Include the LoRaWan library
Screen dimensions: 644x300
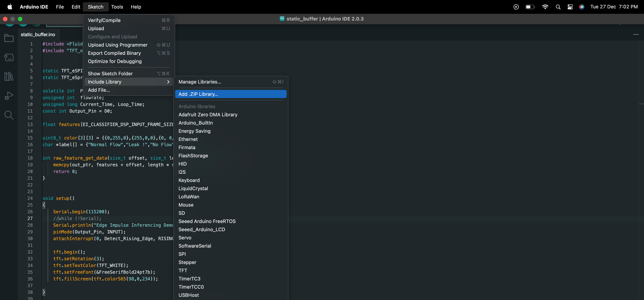231,197
